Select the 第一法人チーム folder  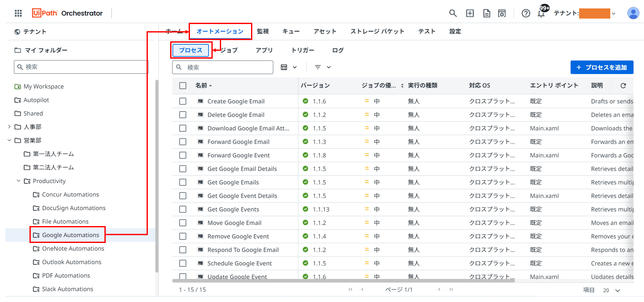click(53, 154)
